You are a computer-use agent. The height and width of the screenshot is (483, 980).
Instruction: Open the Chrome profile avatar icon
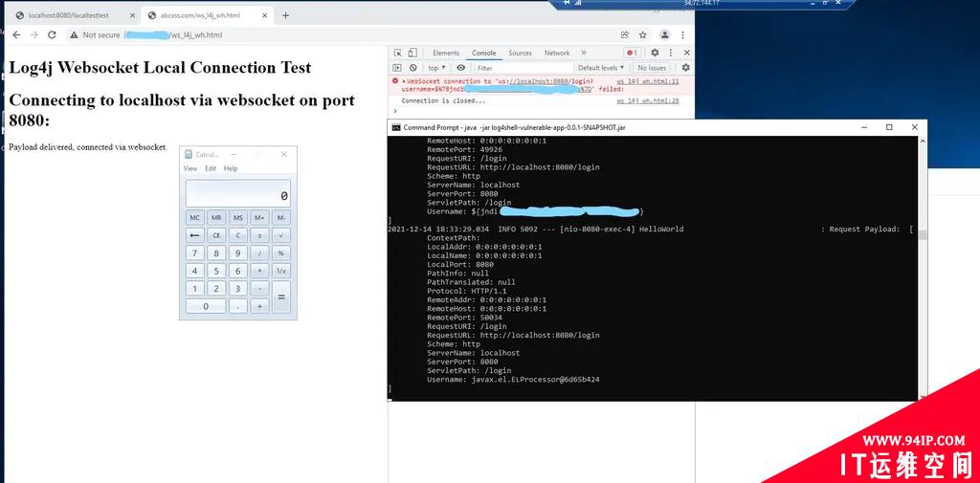665,35
